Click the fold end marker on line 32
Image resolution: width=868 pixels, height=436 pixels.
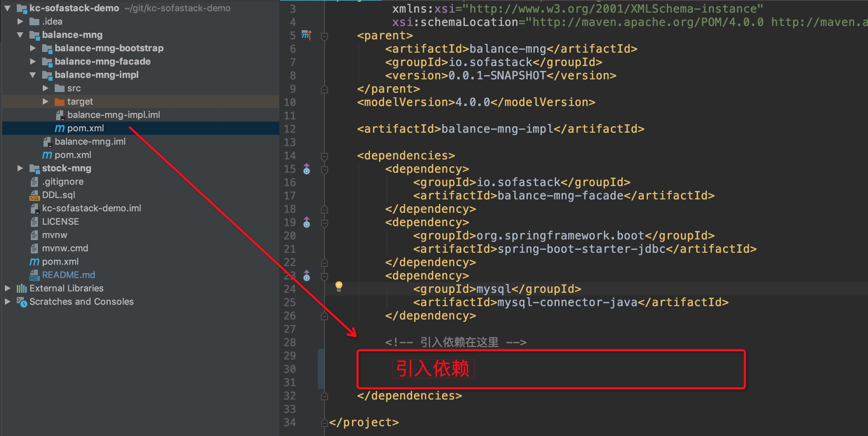(325, 396)
